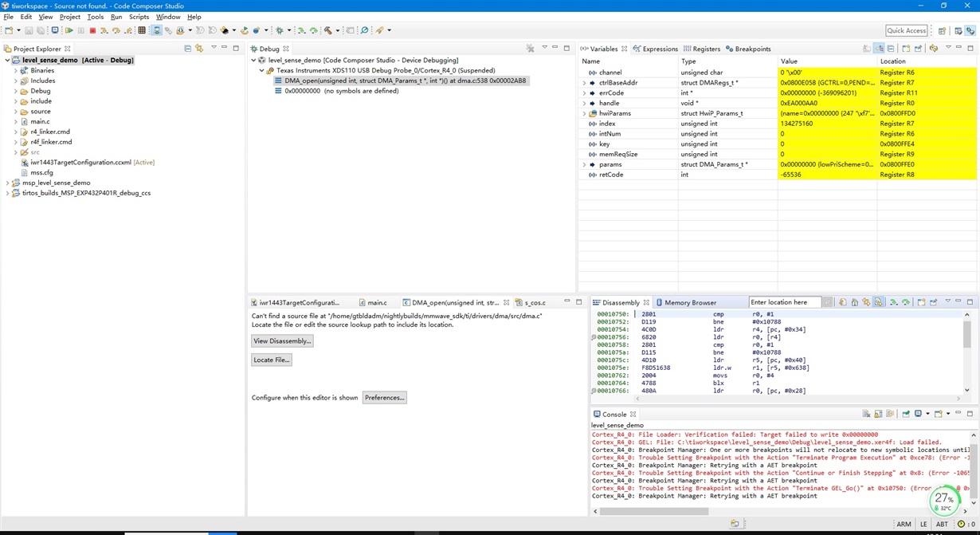This screenshot has height=535, width=980.
Task: Open the Scripts menu
Action: (139, 17)
